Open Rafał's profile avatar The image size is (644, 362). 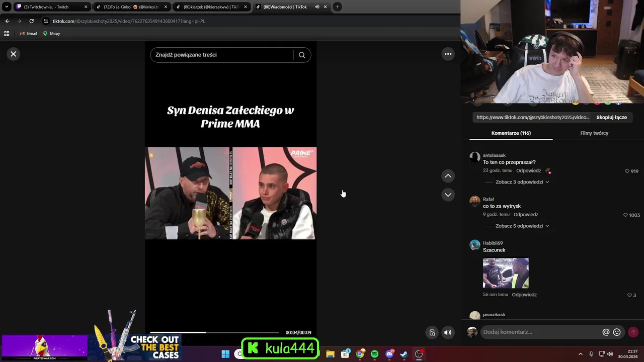tap(475, 201)
